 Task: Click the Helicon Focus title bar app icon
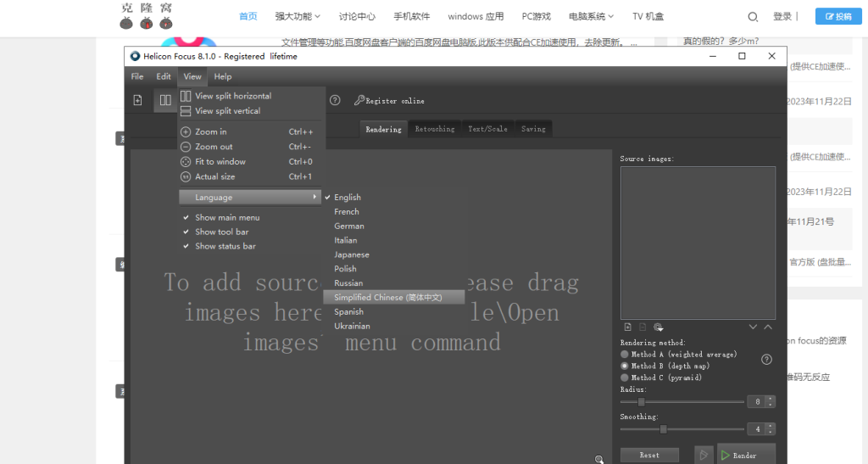coord(135,56)
